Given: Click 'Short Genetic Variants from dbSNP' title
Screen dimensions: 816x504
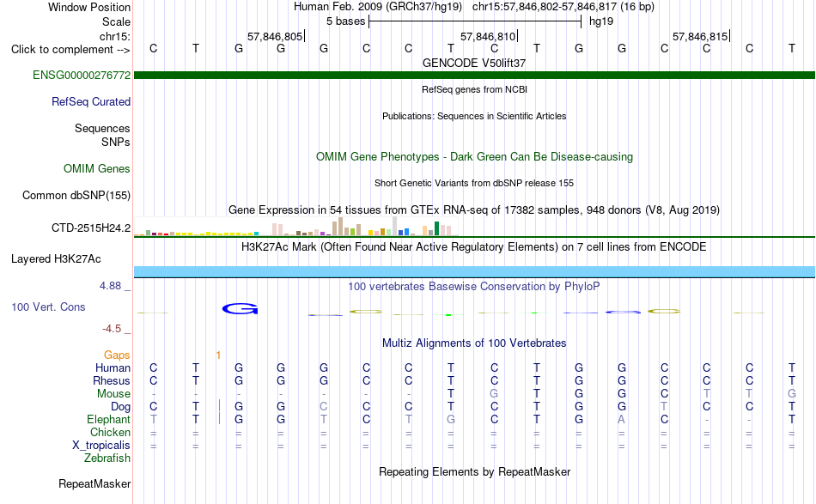Looking at the screenshot, I should (474, 183).
